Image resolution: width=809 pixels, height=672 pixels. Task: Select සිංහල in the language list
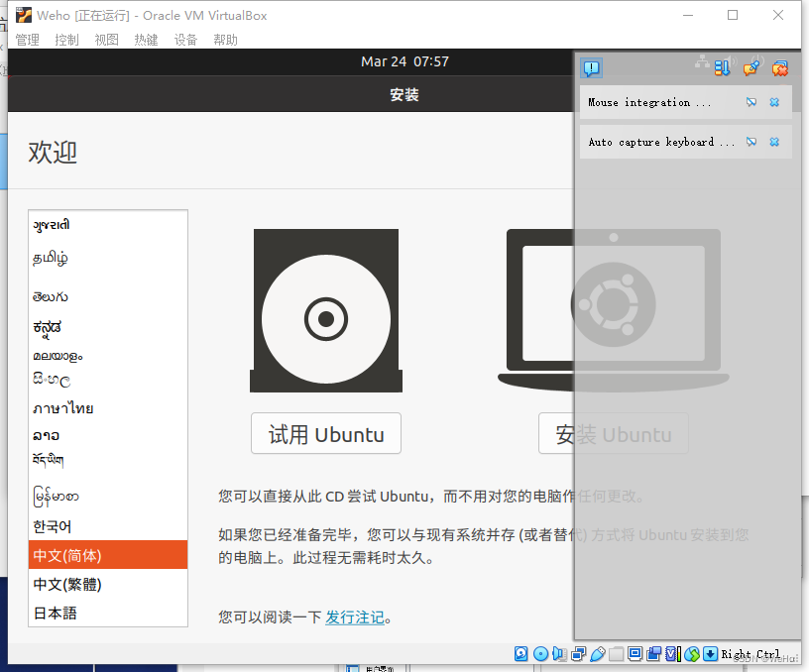pyautogui.click(x=108, y=380)
